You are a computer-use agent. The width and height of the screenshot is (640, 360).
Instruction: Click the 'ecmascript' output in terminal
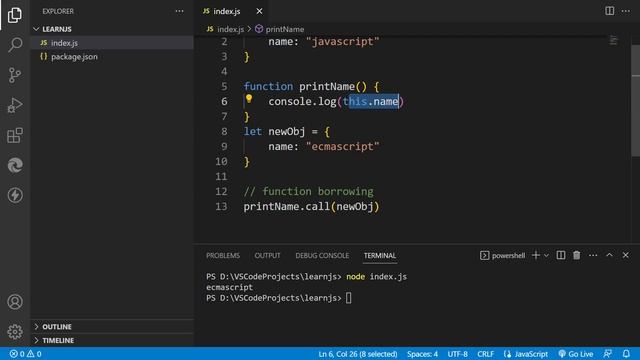229,287
